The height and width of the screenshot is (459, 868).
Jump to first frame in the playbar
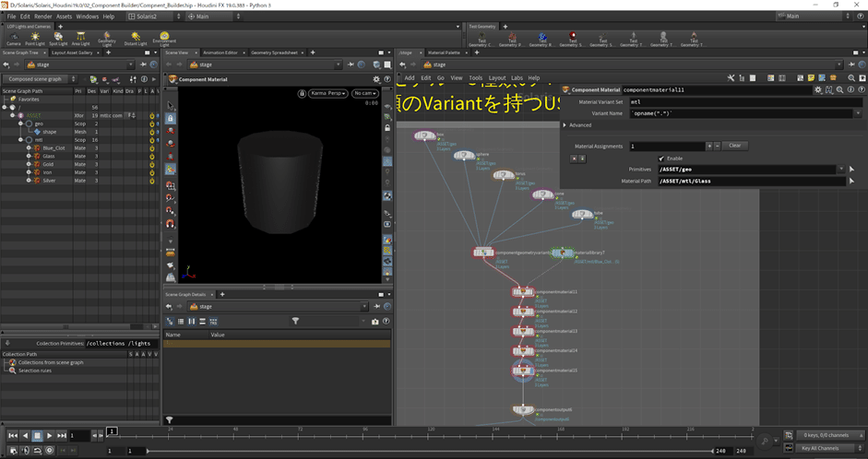pos(13,435)
